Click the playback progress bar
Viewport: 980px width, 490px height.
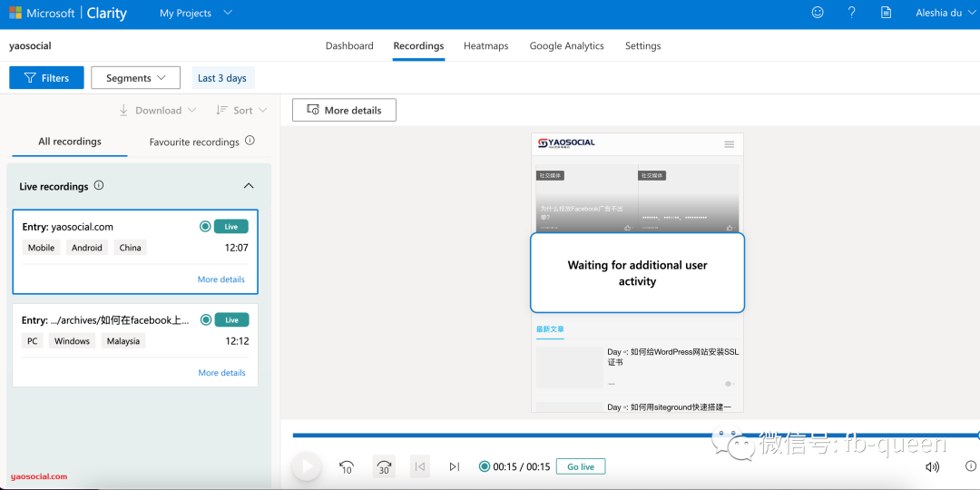pos(635,435)
